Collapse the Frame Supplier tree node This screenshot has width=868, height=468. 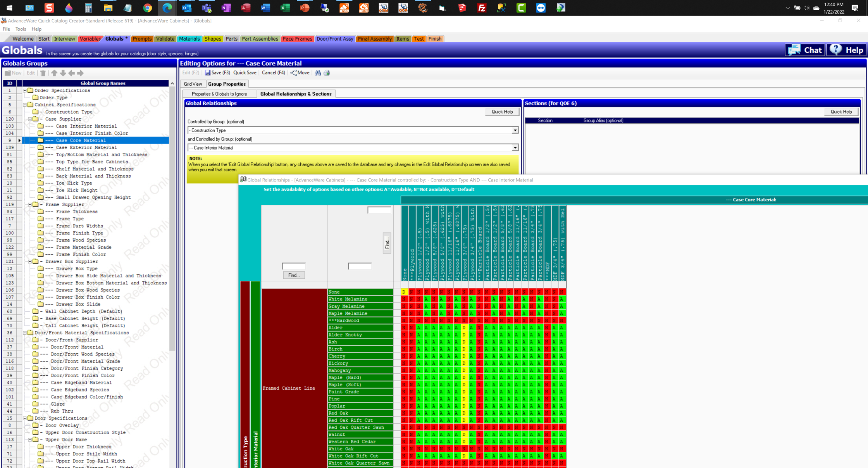tap(30, 204)
